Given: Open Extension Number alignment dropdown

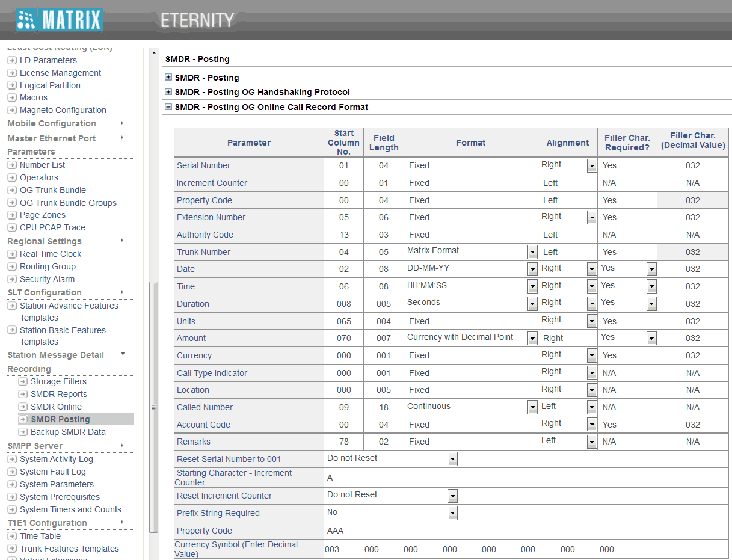Looking at the screenshot, I should pos(592,218).
